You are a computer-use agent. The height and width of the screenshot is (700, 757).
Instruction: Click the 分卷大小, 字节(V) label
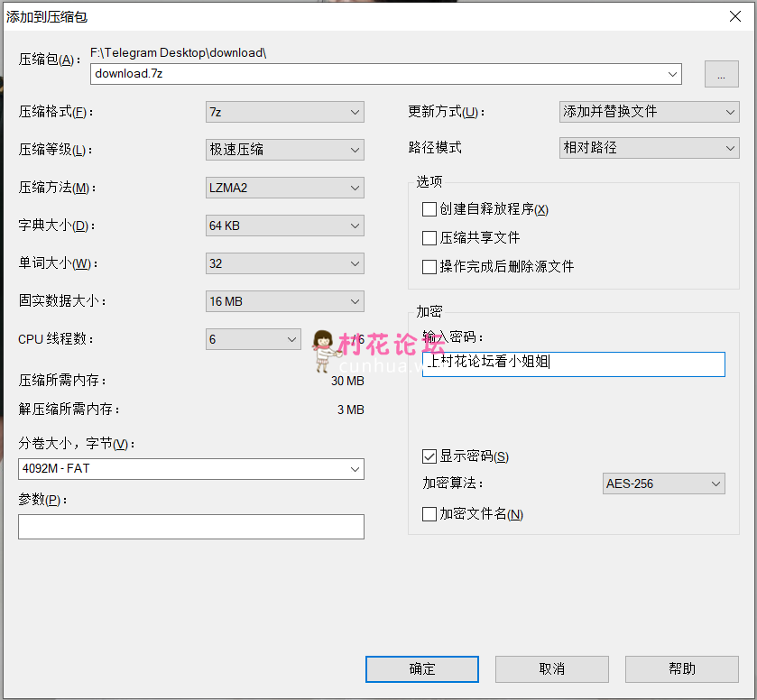[x=77, y=444]
